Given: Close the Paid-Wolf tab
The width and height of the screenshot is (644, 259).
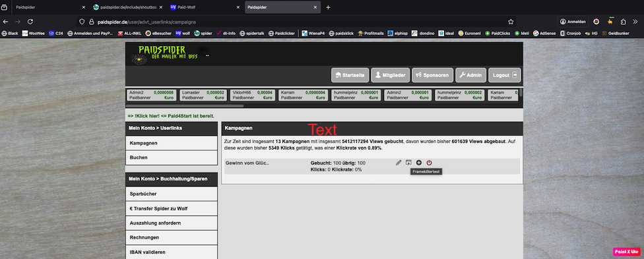Looking at the screenshot, I should (x=238, y=7).
